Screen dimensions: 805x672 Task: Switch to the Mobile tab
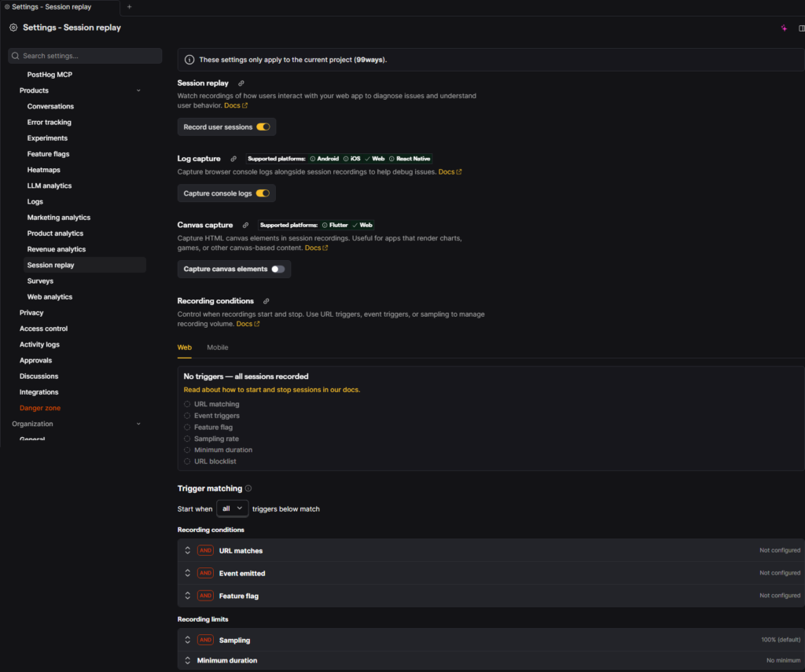click(217, 347)
